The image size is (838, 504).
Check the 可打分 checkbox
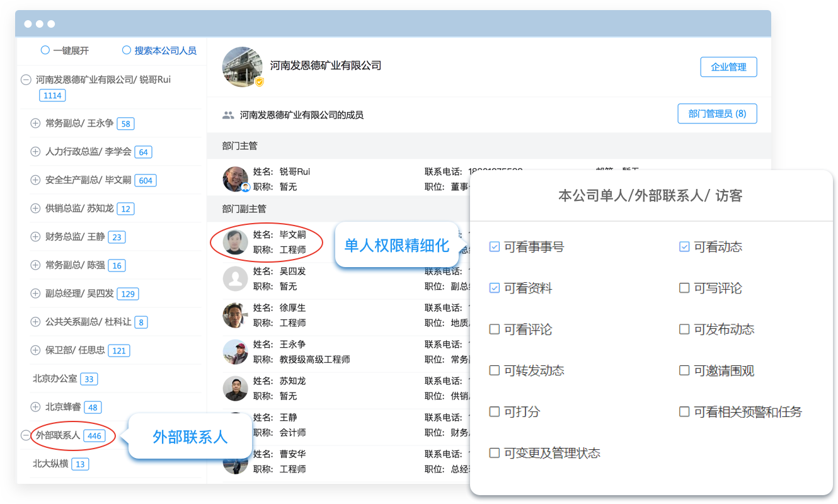495,412
